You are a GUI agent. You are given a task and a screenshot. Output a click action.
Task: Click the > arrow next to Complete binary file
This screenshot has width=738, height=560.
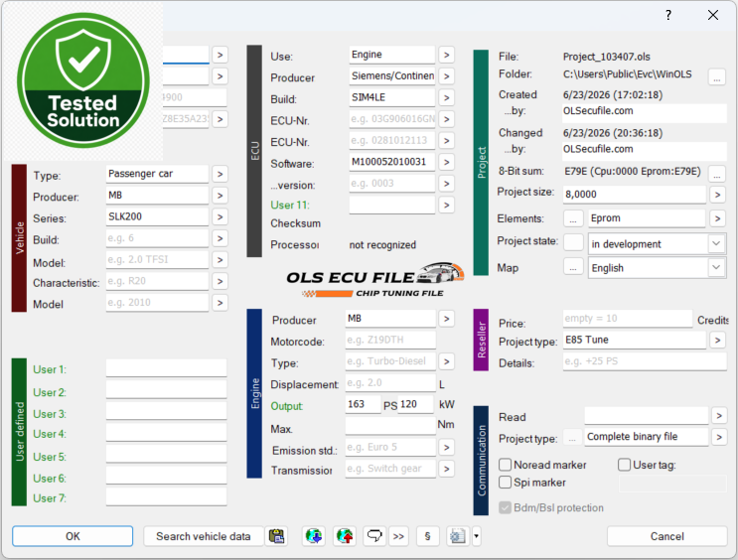(719, 437)
